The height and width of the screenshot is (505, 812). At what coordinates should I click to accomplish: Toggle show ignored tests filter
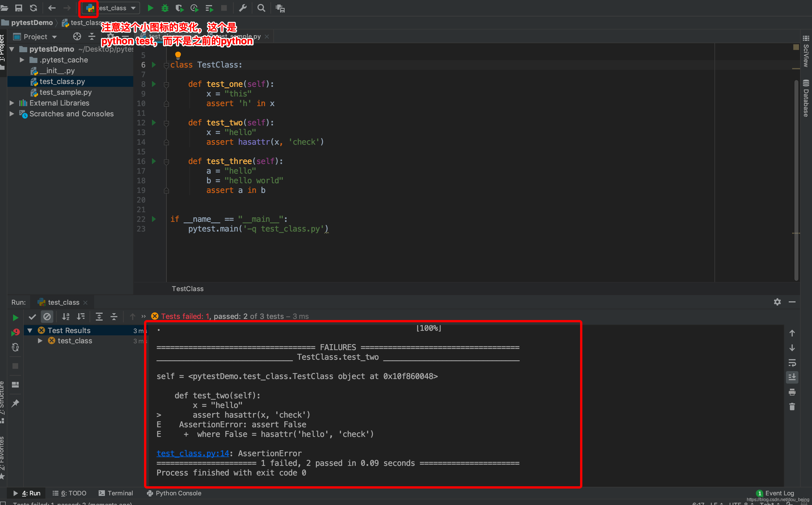tap(47, 317)
